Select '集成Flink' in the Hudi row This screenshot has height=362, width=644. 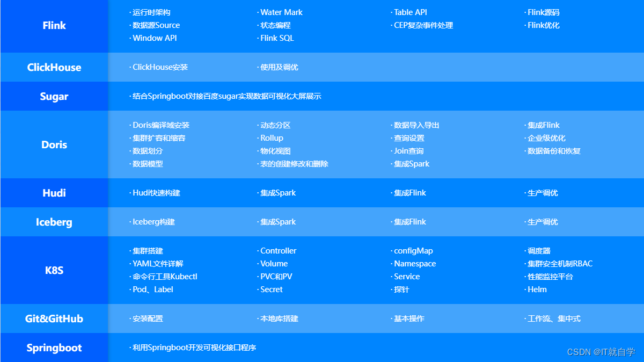coord(410,193)
